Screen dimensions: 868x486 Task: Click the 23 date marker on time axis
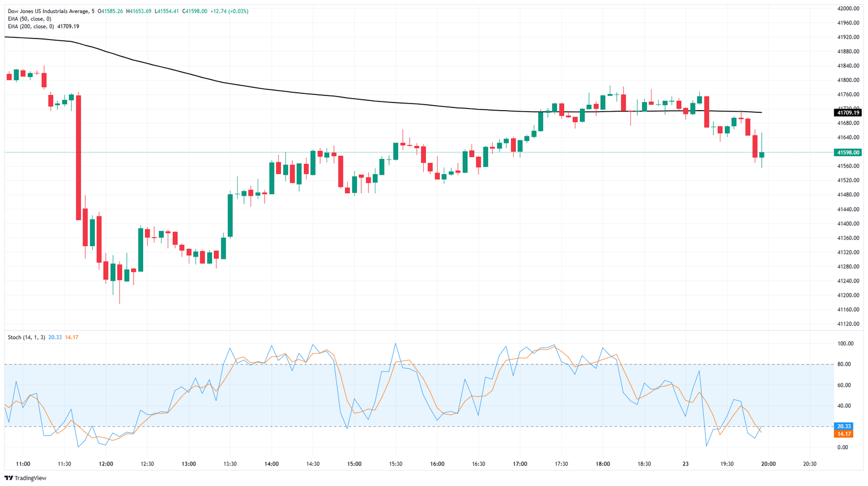pyautogui.click(x=686, y=464)
